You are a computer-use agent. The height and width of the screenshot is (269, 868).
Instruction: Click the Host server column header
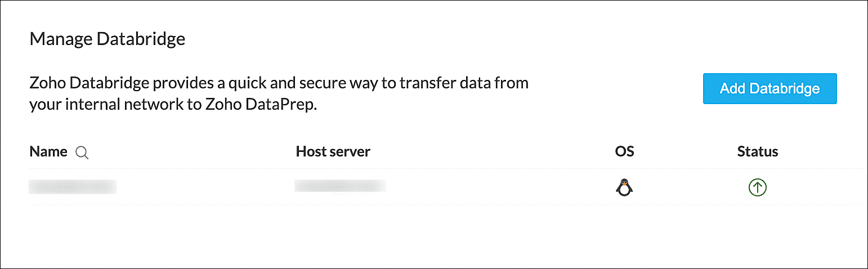point(333,151)
